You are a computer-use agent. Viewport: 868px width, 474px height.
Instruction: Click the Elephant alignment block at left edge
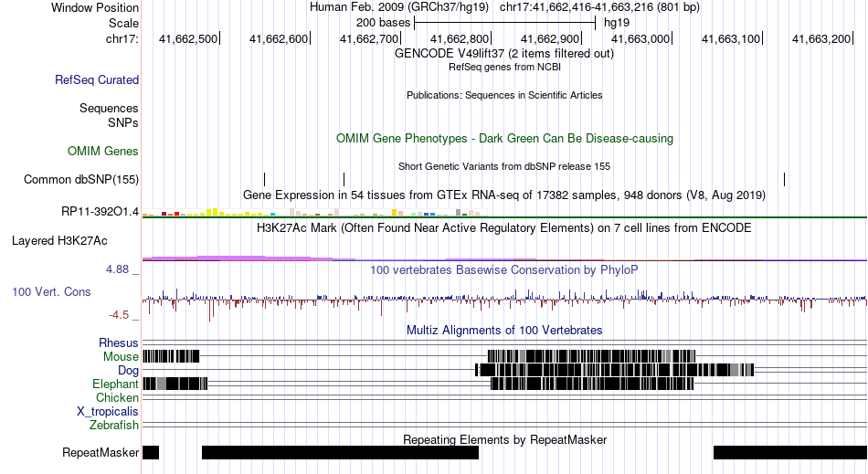click(x=175, y=384)
